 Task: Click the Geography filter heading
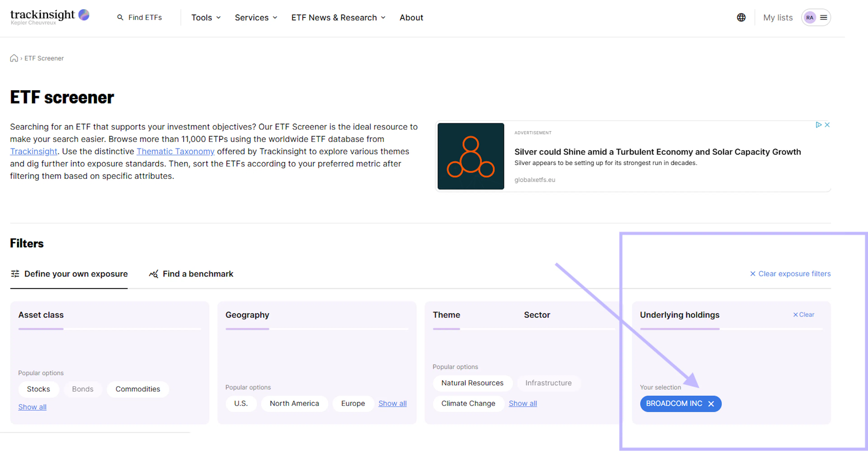[247, 315]
